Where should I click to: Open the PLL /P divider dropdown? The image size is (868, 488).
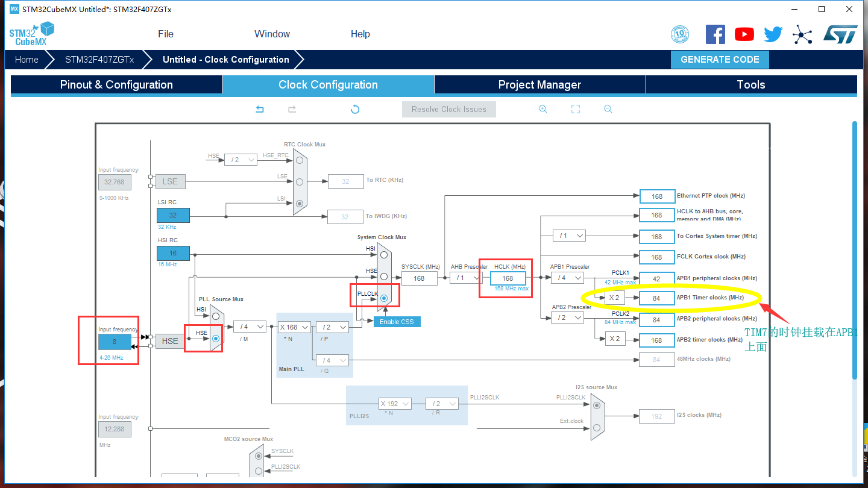[x=333, y=327]
